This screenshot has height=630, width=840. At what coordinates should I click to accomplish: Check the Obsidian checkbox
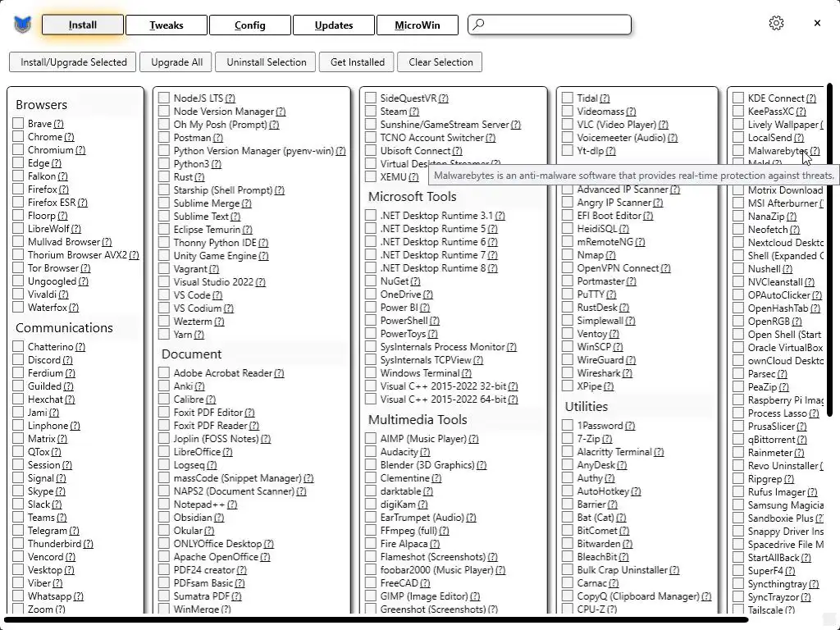[164, 518]
